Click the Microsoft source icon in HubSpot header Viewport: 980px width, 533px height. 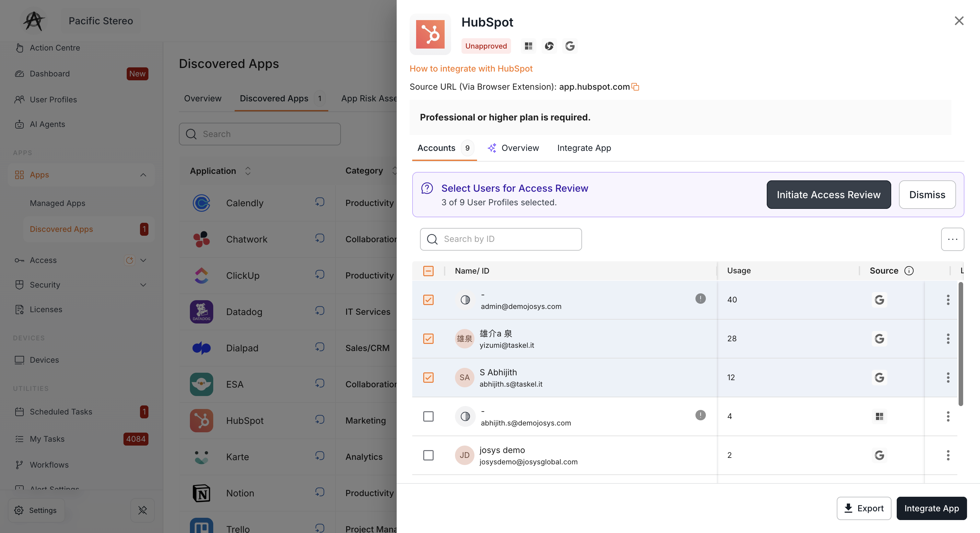point(529,46)
